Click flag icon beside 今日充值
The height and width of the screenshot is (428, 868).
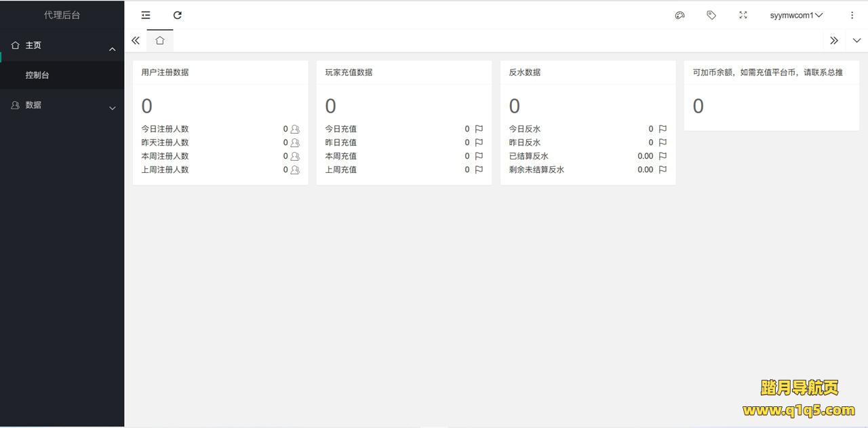tap(479, 129)
